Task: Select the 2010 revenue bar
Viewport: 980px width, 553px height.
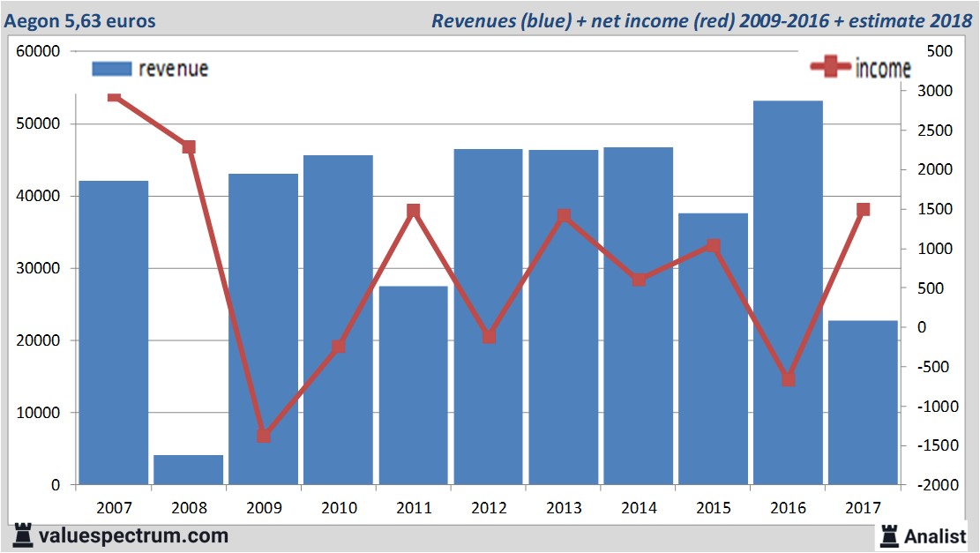Action: 338,320
